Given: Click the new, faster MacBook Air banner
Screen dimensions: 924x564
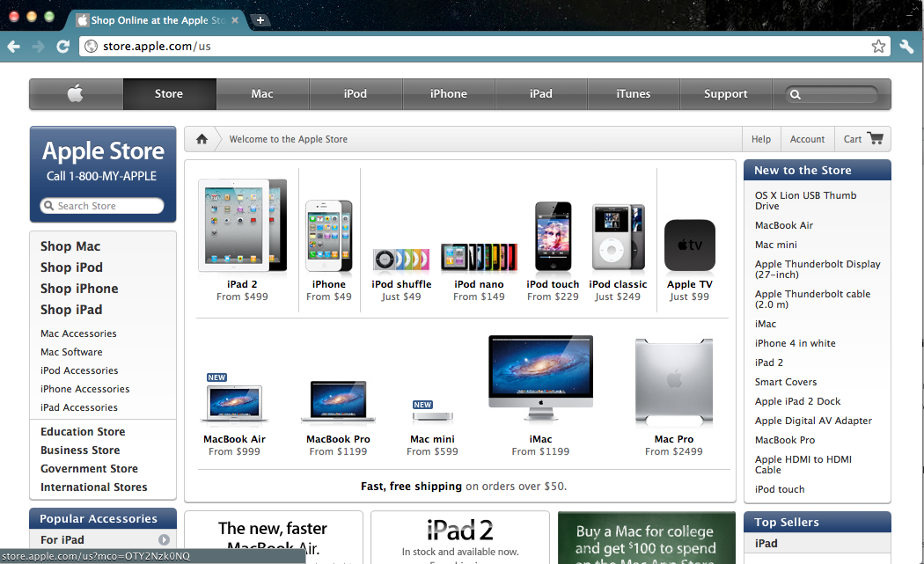Looking at the screenshot, I should (274, 538).
